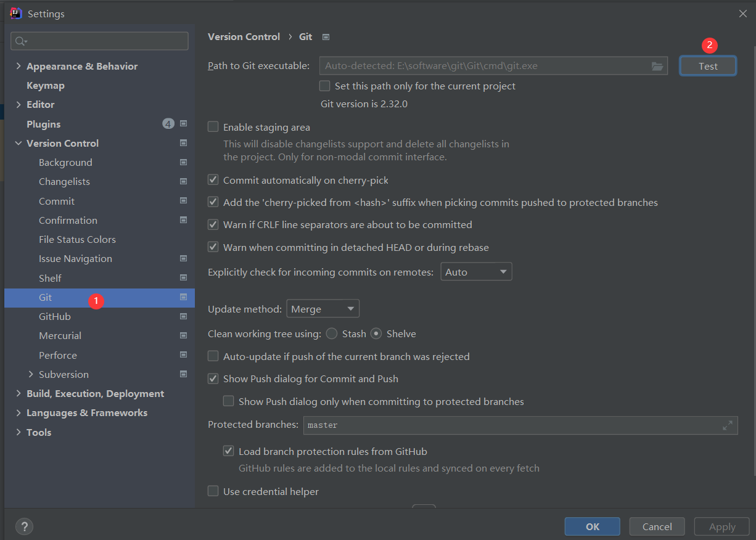Close the Settings dialog
Viewport: 756px width, 540px height.
[742, 14]
